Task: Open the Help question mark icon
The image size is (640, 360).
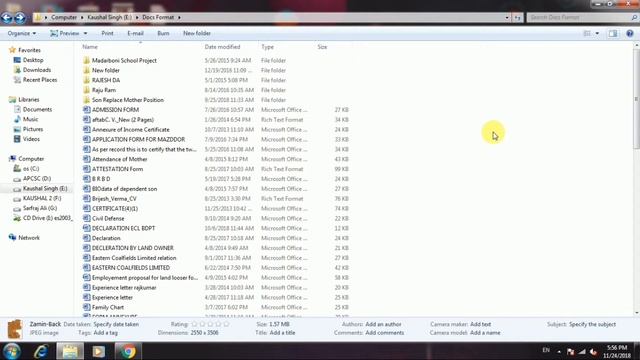Action: coord(630,33)
